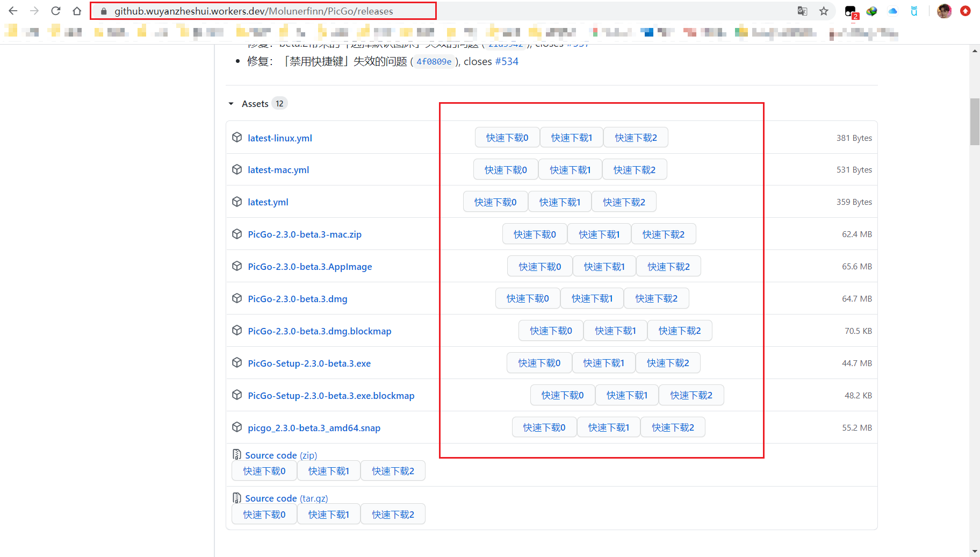Open issue link #534

click(x=507, y=61)
